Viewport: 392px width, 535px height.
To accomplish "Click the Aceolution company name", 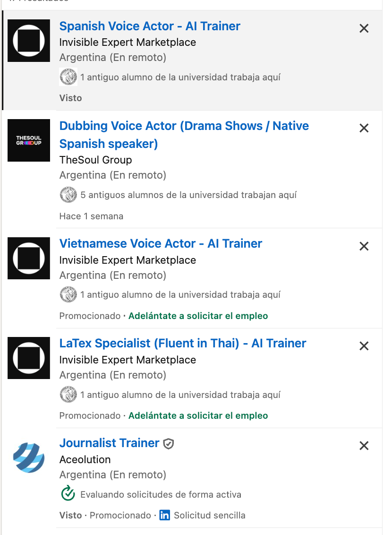I will (85, 459).
